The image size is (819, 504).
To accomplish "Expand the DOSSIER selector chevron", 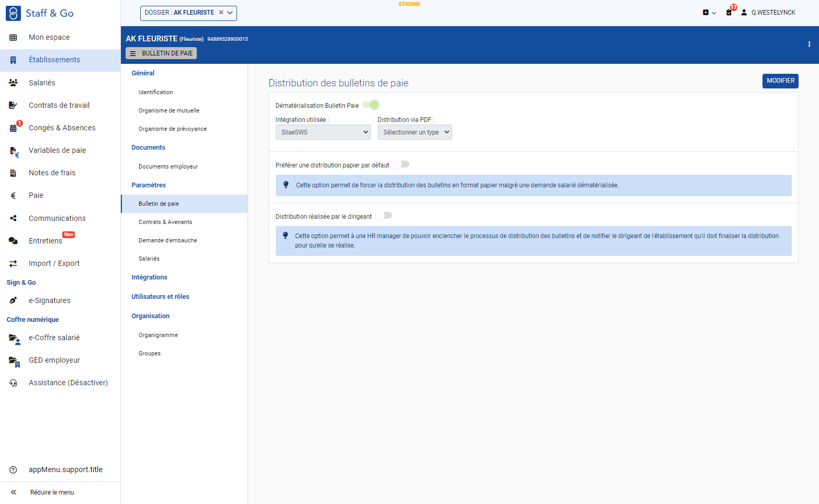I will (230, 13).
